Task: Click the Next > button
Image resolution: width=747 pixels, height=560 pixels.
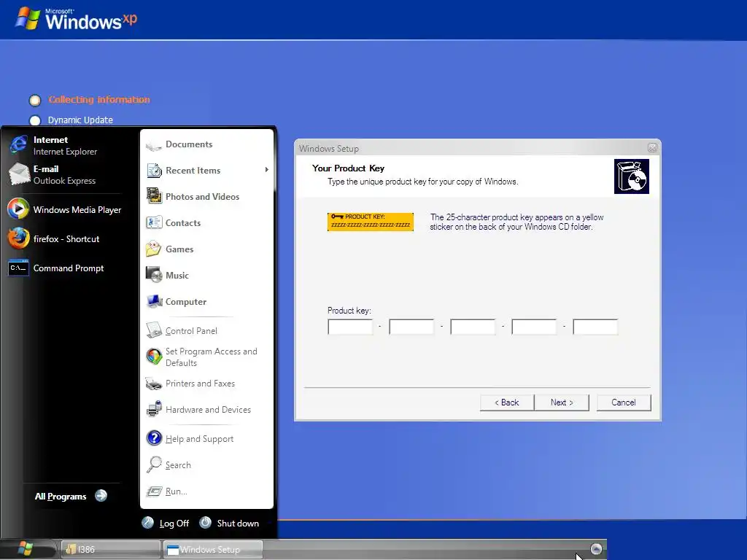Action: click(x=562, y=402)
